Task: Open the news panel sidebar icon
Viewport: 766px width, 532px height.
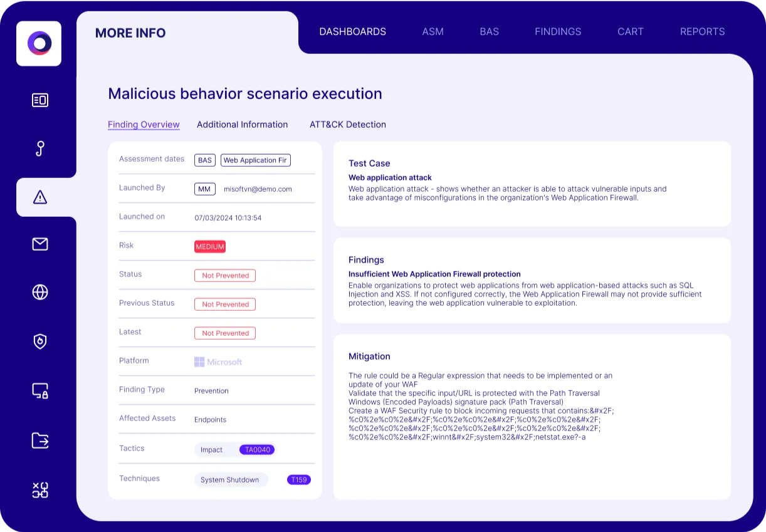Action: click(40, 100)
